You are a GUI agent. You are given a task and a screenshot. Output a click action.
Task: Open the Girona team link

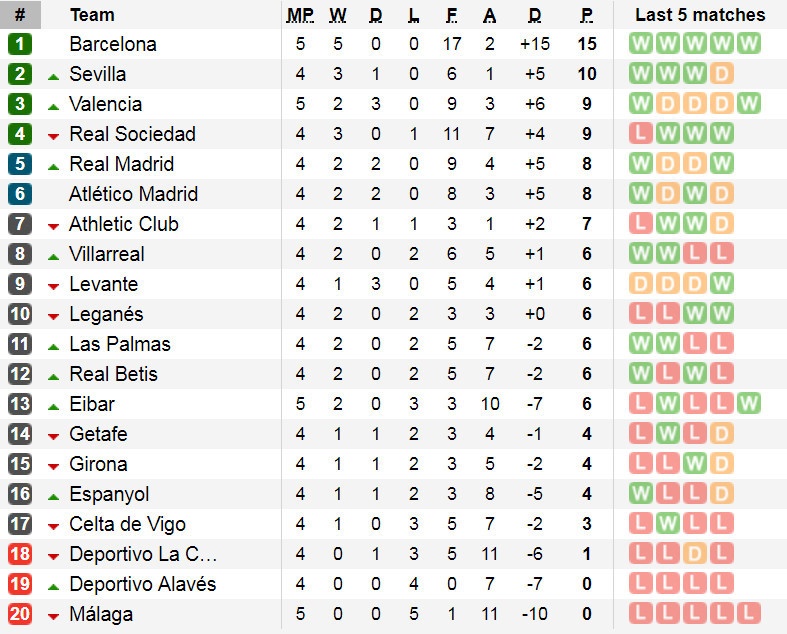click(98, 464)
